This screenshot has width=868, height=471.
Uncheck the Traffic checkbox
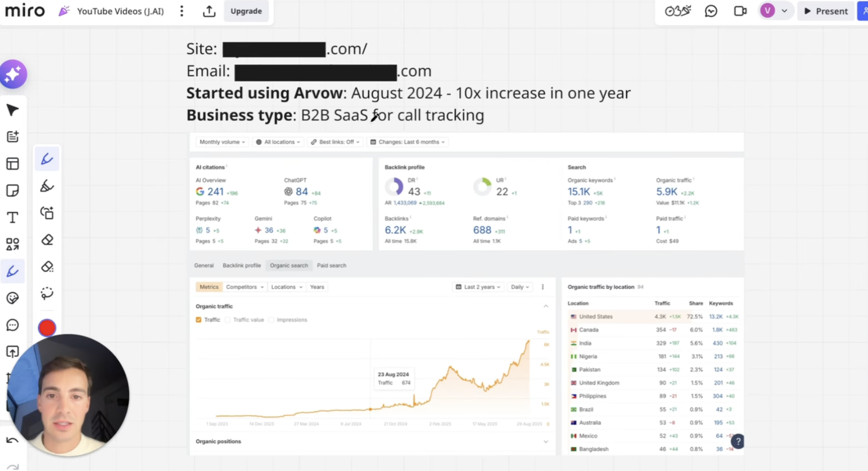click(198, 319)
